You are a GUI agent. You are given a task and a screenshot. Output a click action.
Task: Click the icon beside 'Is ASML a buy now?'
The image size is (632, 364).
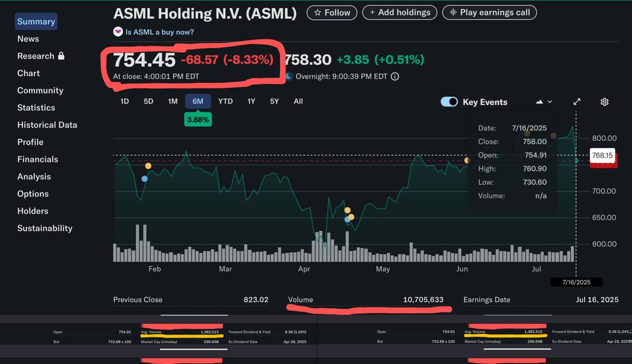click(118, 31)
